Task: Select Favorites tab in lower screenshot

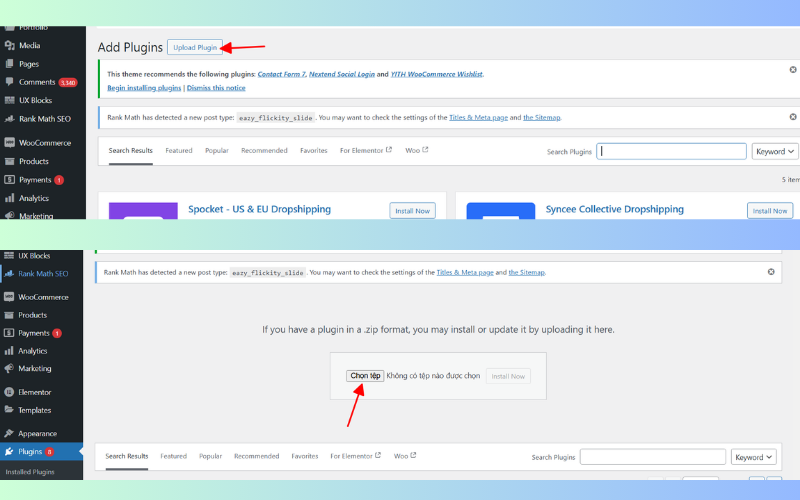Action: pyautogui.click(x=305, y=456)
